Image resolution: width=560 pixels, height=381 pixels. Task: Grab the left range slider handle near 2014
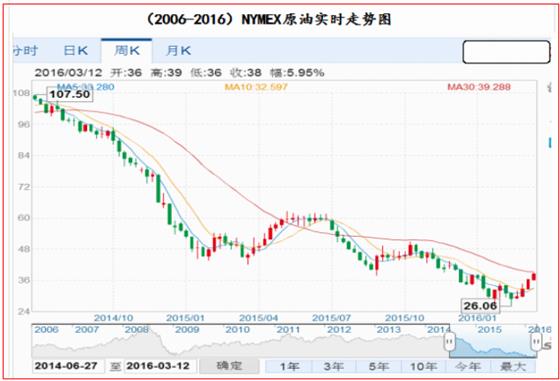(450, 342)
